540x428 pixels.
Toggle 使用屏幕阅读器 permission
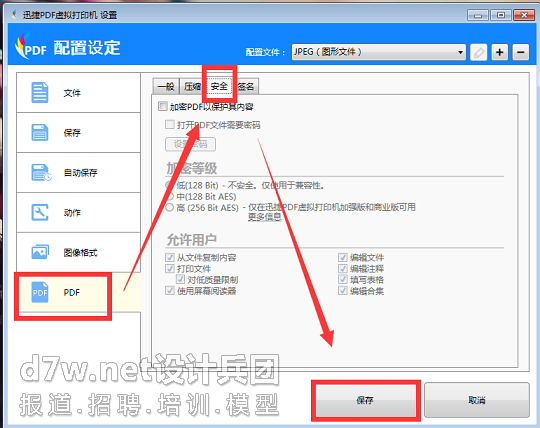(x=169, y=291)
